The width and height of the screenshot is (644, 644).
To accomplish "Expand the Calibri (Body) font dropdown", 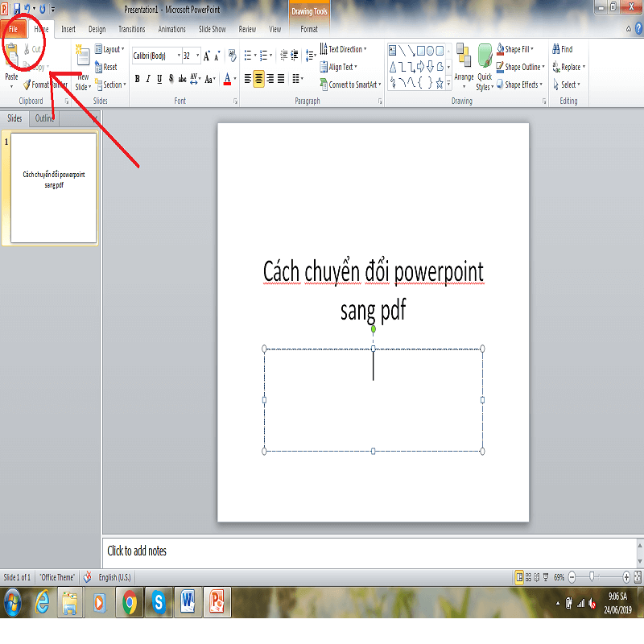I will point(178,56).
